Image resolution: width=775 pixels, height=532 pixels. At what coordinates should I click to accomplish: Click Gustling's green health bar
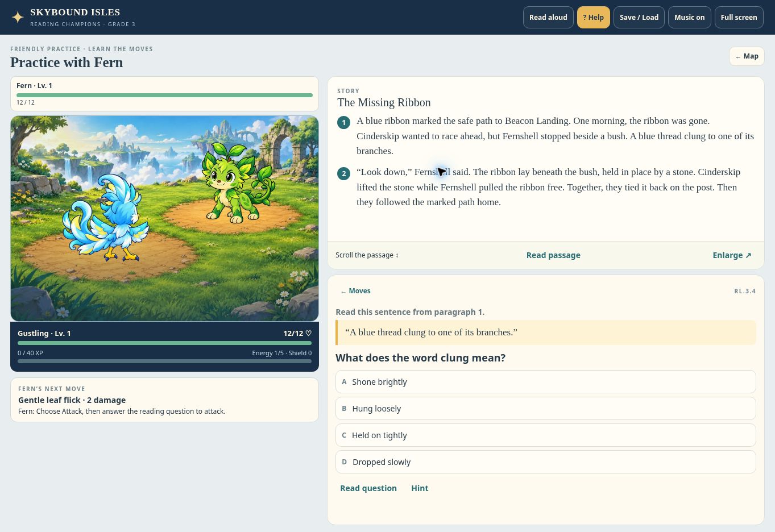pos(164,343)
